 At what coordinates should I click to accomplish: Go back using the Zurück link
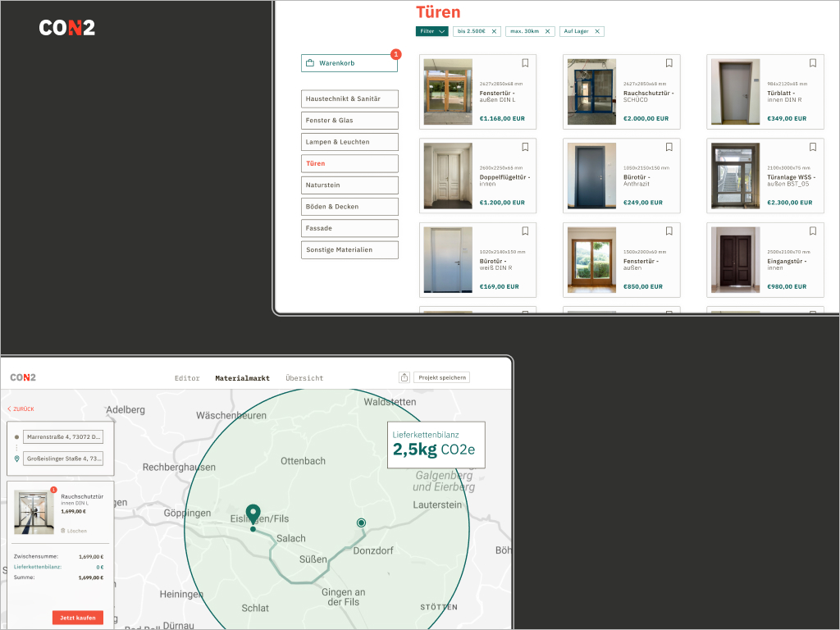tap(21, 409)
